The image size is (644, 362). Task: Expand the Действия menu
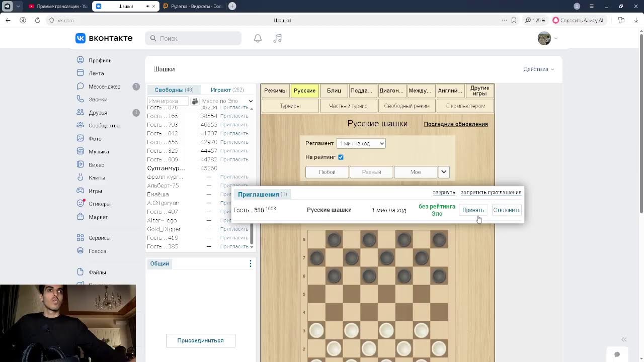538,69
